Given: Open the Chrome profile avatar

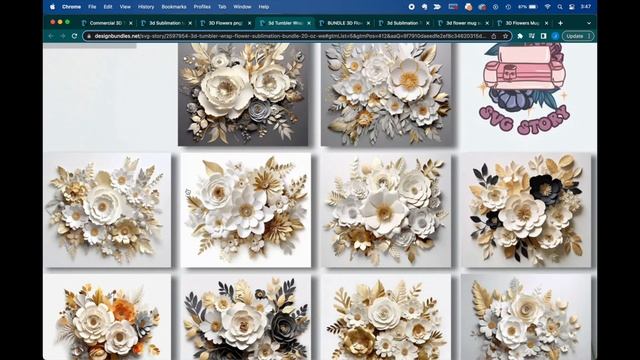Looking at the screenshot, I should pos(555,36).
